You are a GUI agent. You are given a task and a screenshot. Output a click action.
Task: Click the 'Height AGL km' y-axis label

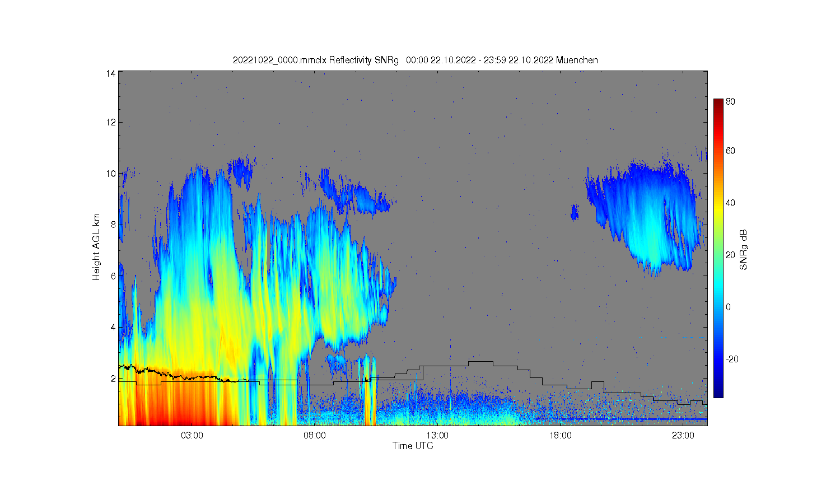(x=96, y=247)
